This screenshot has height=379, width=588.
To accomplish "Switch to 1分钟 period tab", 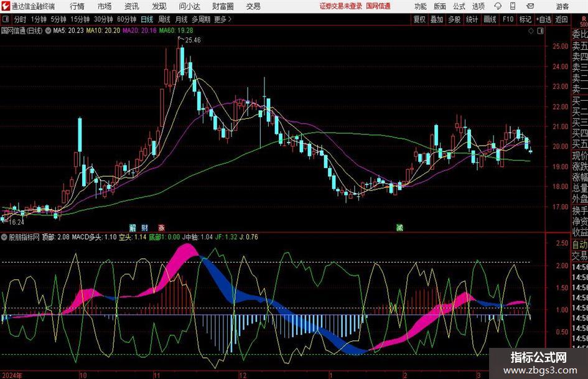I will click(39, 19).
